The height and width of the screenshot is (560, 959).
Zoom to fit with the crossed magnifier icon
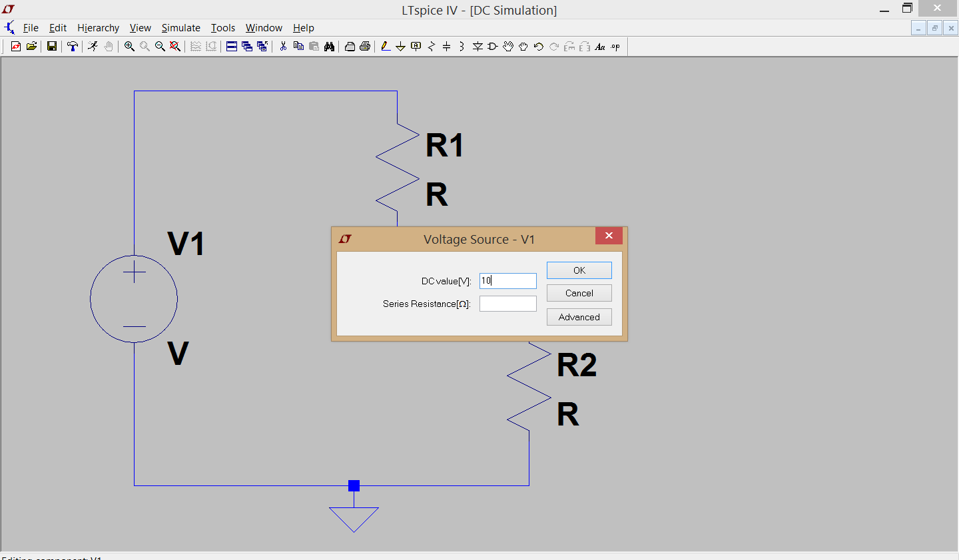175,47
